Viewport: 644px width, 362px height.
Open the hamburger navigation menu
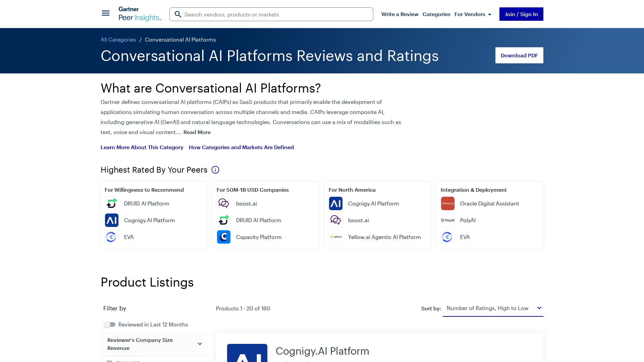105,13
